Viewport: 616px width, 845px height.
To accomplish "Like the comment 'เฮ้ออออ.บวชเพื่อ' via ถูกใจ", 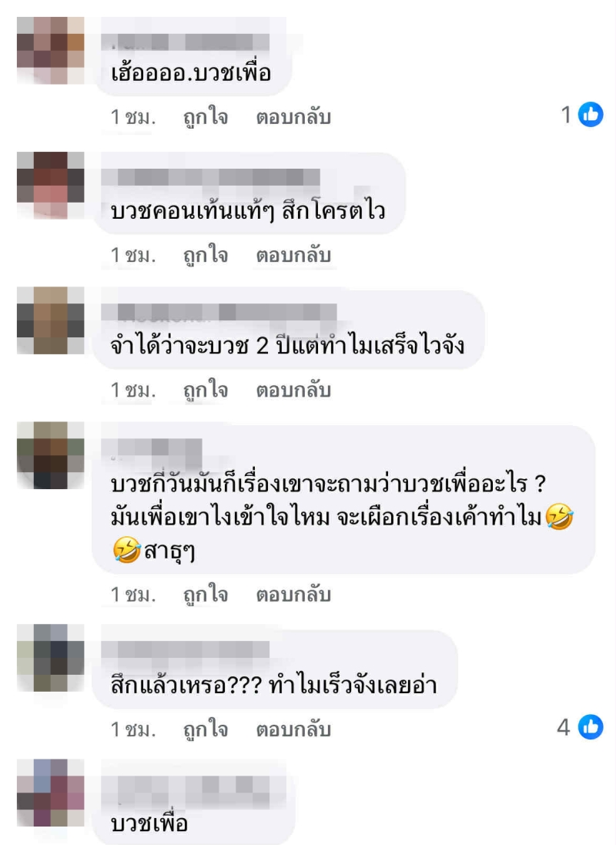I will click(x=206, y=117).
